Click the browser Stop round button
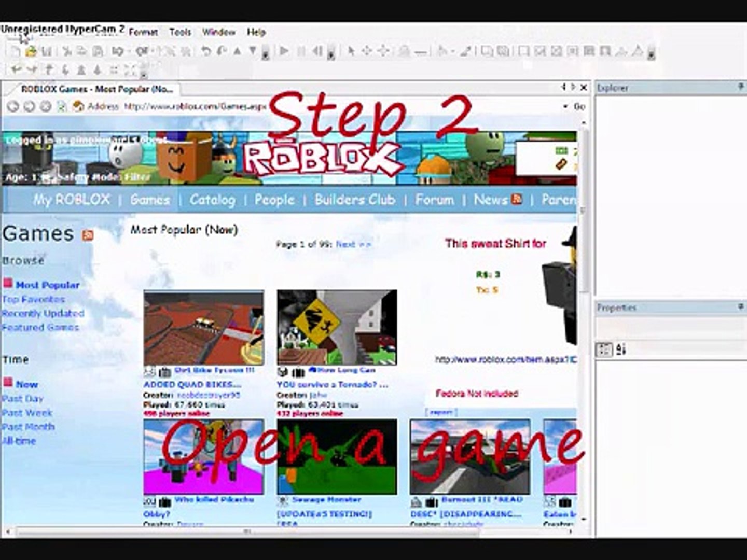 (46, 106)
